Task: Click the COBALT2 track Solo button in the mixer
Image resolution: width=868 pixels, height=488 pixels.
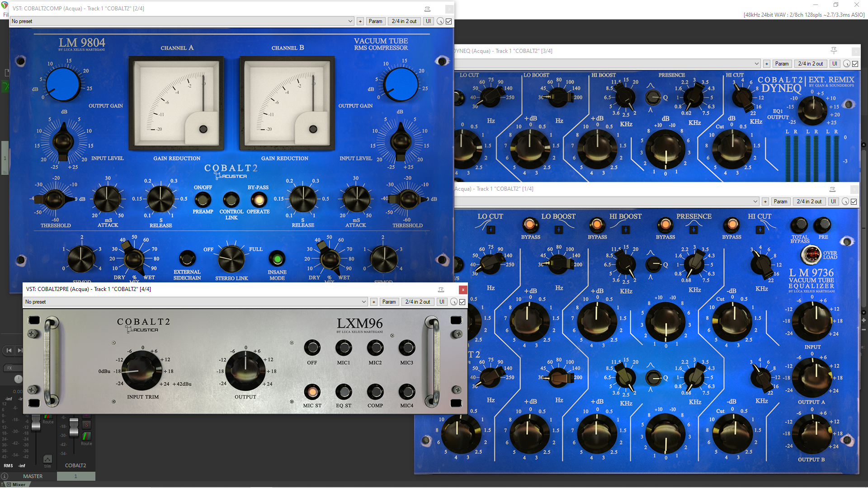Action: 86,425
